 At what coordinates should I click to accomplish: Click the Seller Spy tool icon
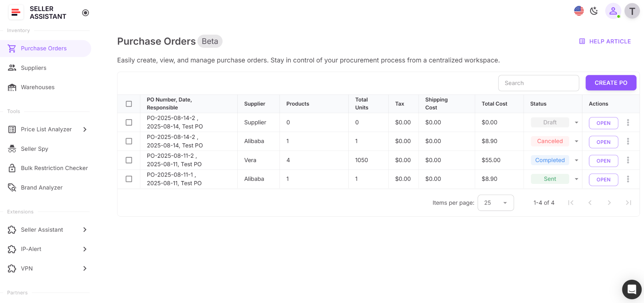pos(12,149)
